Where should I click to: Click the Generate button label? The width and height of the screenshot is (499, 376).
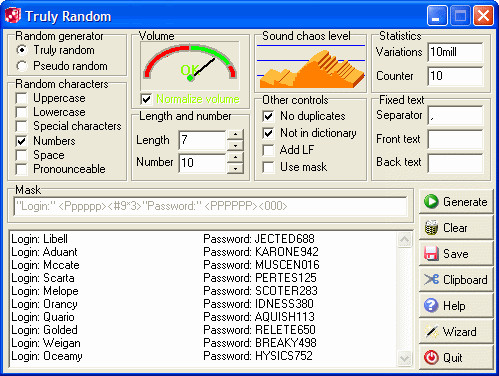(465, 202)
